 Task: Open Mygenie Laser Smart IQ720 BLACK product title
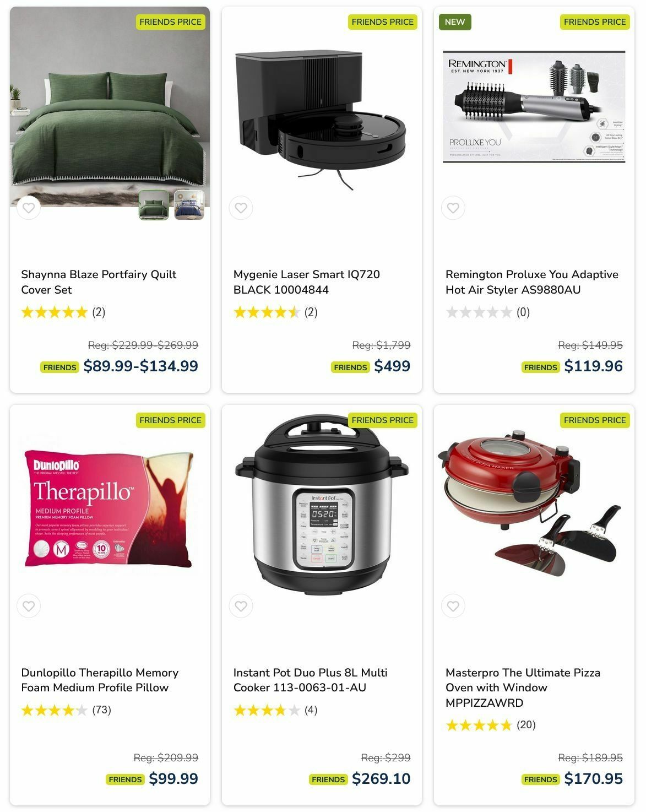click(306, 282)
